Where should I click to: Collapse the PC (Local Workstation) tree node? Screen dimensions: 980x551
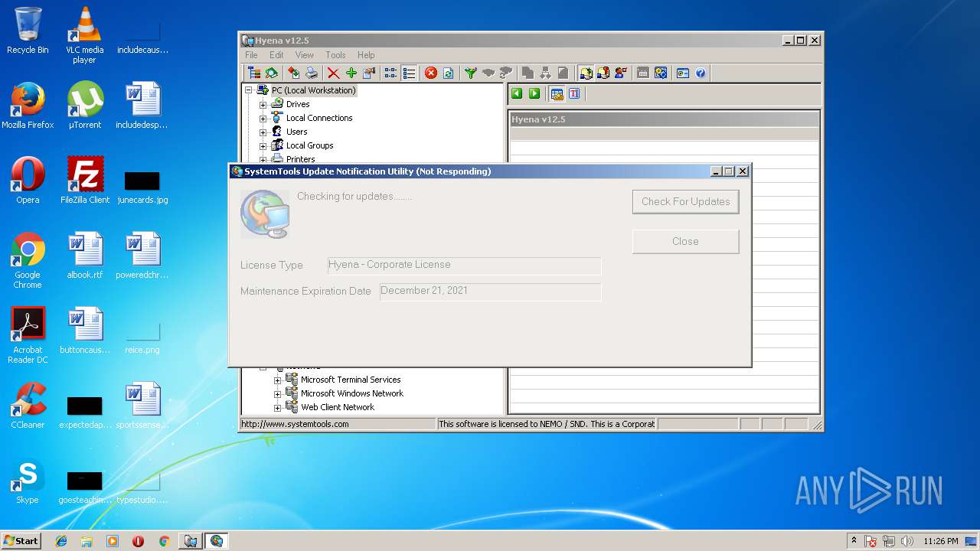coord(248,90)
